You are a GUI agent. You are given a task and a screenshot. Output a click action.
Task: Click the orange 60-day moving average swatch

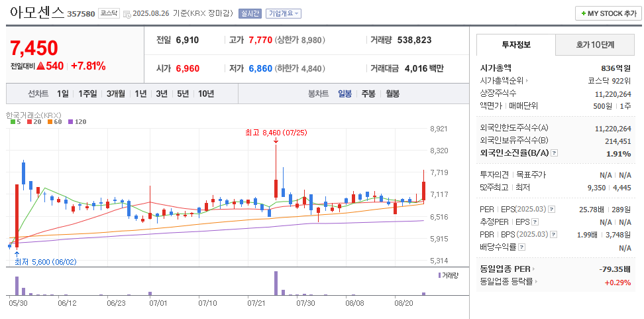(x=49, y=121)
